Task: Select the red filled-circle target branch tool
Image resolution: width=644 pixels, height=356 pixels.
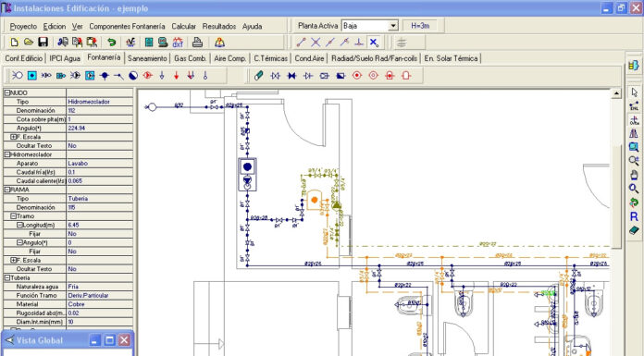Action: (357, 76)
